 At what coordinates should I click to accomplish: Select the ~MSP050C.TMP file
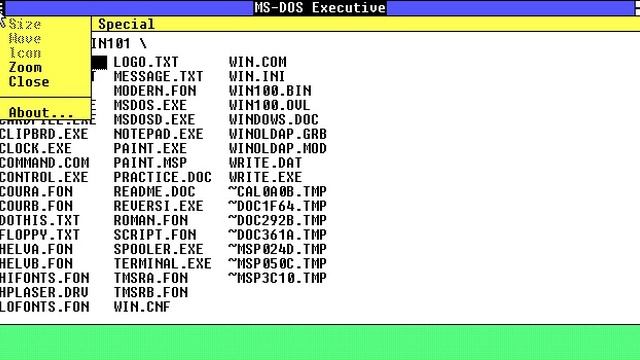pyautogui.click(x=278, y=263)
